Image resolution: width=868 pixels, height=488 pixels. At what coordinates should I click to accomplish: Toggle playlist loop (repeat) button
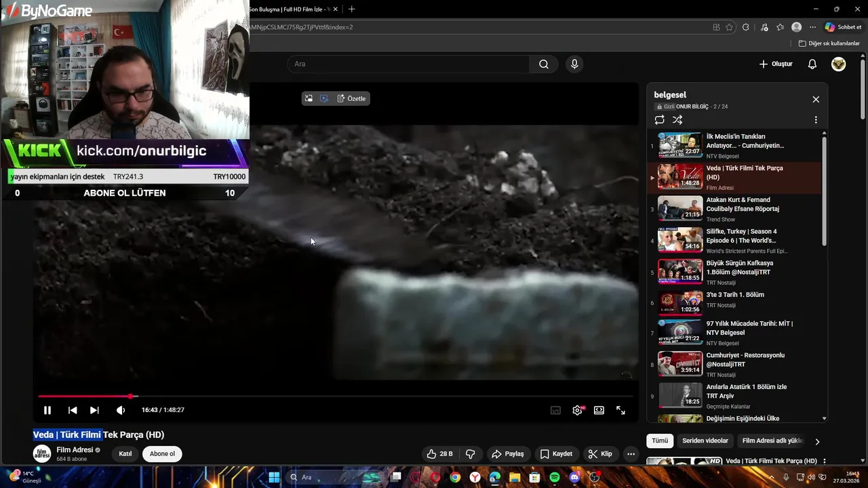659,120
